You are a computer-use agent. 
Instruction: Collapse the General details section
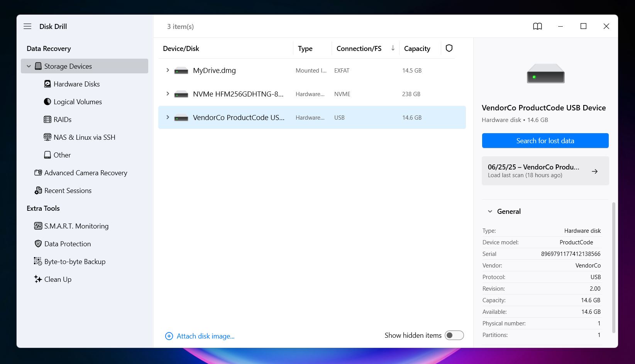[x=490, y=212]
